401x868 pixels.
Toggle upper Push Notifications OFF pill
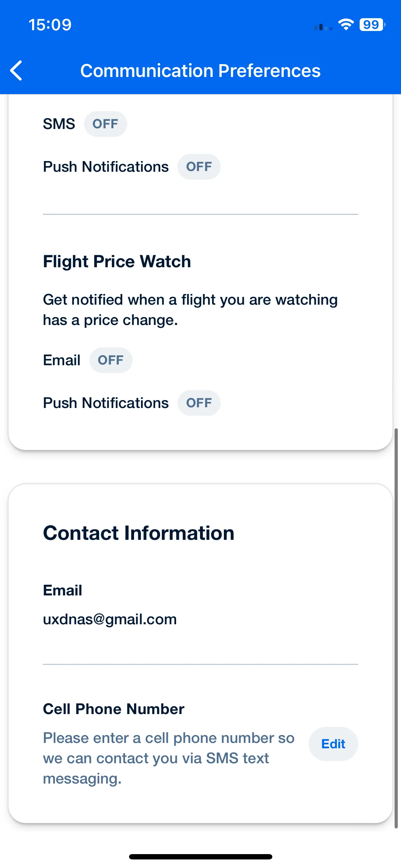coord(199,167)
